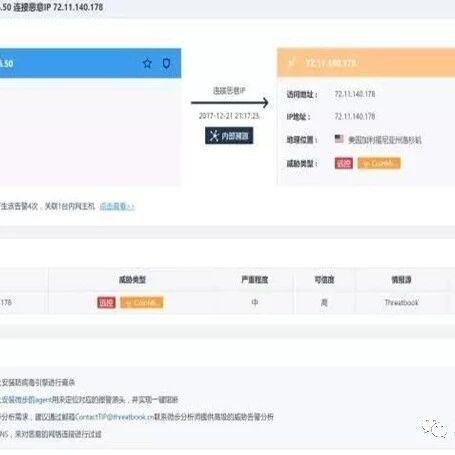
Task: Click the red 远控 tag in the orange IP card
Action: tap(344, 163)
